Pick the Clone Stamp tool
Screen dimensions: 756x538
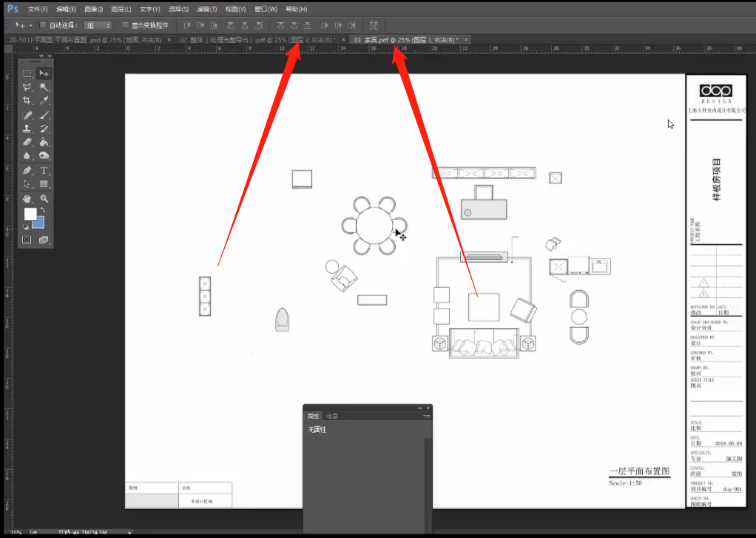click(x=27, y=129)
